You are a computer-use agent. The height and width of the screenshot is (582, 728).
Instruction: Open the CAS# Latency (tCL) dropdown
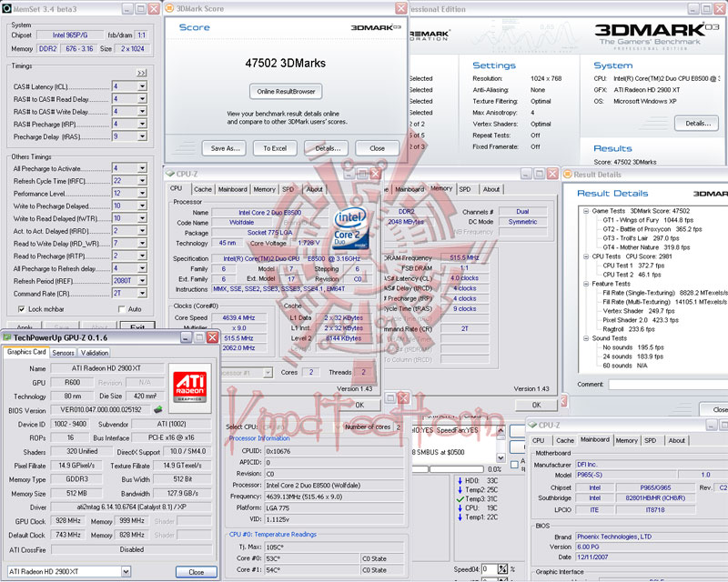click(142, 86)
